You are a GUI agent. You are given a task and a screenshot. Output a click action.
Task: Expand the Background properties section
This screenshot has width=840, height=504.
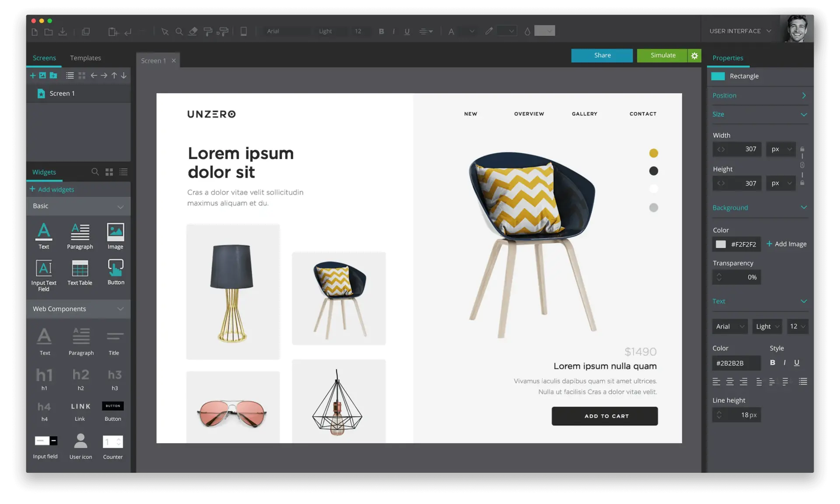coord(804,208)
